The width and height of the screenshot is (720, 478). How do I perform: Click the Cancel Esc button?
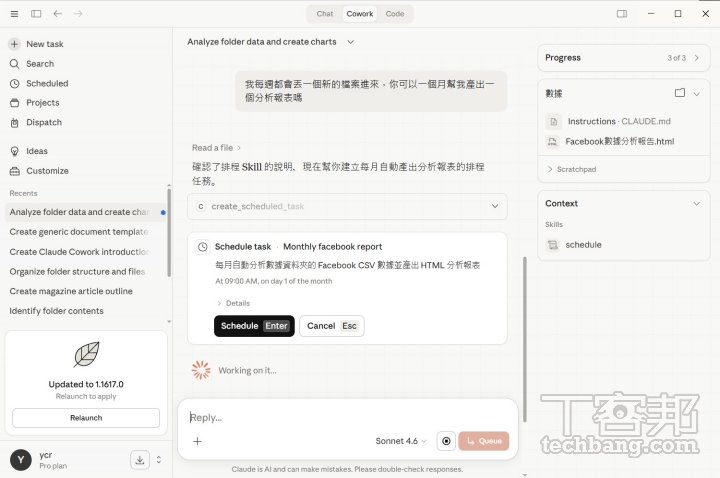point(332,326)
